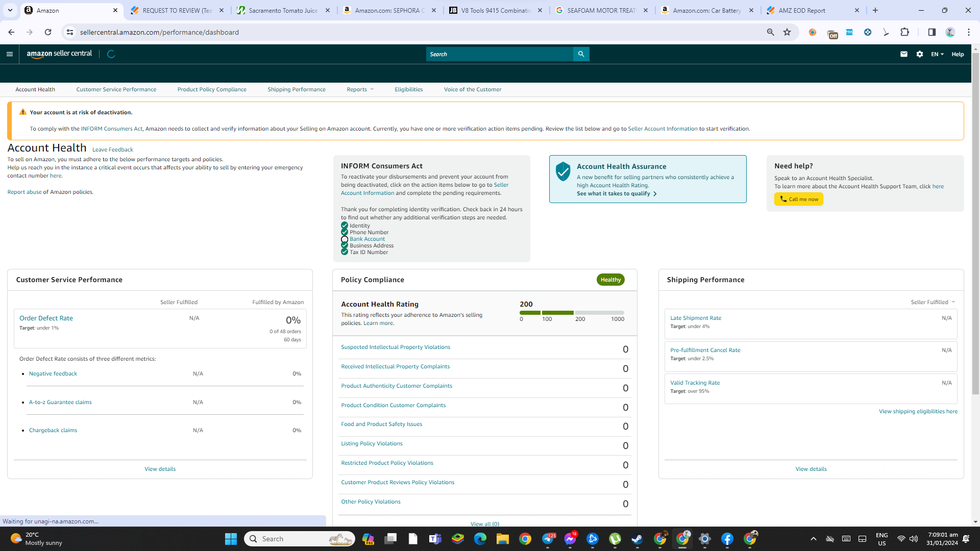
Task: View details under Customer Service Performance
Action: (x=160, y=469)
